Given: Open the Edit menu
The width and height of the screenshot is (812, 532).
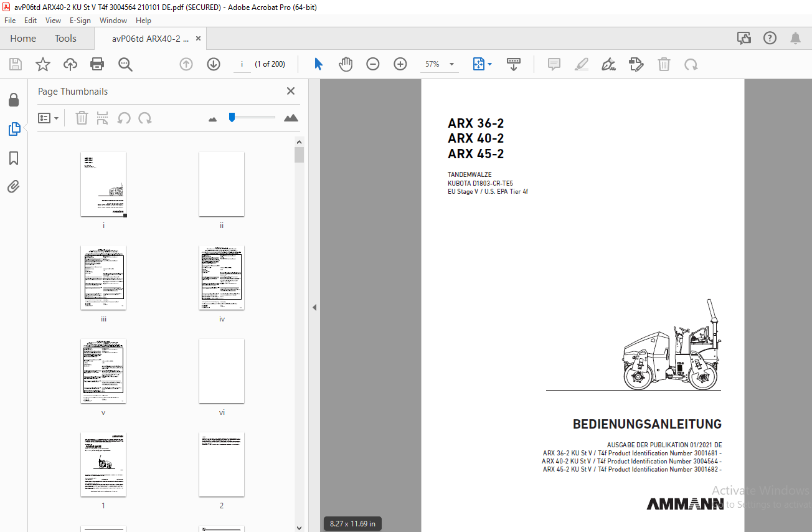Looking at the screenshot, I should point(31,21).
